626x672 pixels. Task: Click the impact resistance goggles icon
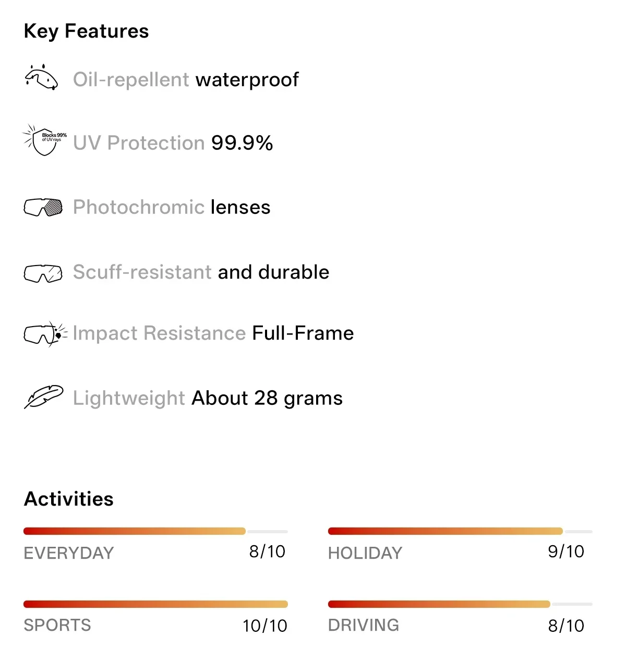(x=45, y=334)
